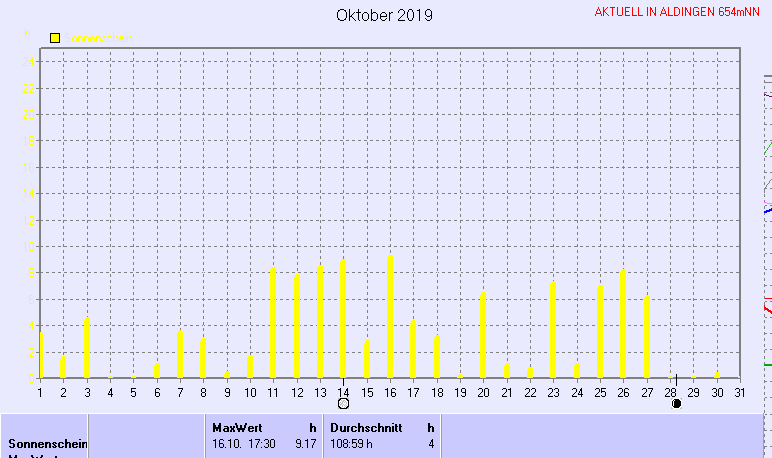Click the yellow Sonnenschein legend square
The image size is (772, 458).
click(x=55, y=38)
